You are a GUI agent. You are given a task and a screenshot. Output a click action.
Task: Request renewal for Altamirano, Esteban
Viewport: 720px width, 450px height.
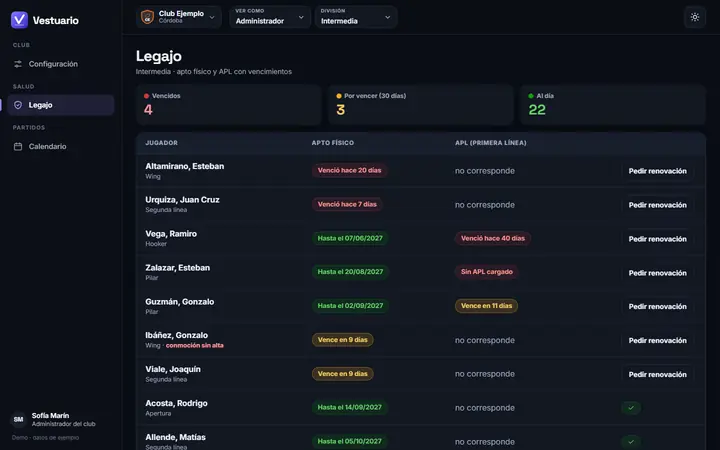click(x=658, y=171)
